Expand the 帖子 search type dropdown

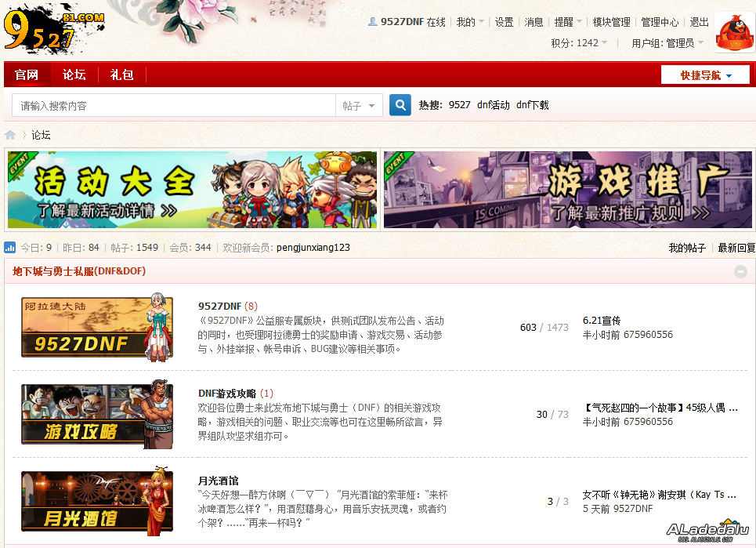[360, 106]
